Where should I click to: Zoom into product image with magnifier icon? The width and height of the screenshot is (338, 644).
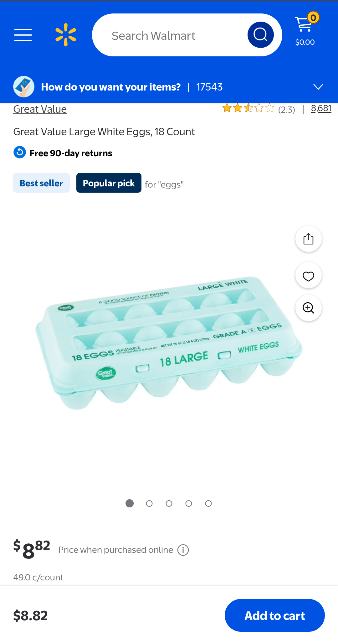click(x=308, y=308)
